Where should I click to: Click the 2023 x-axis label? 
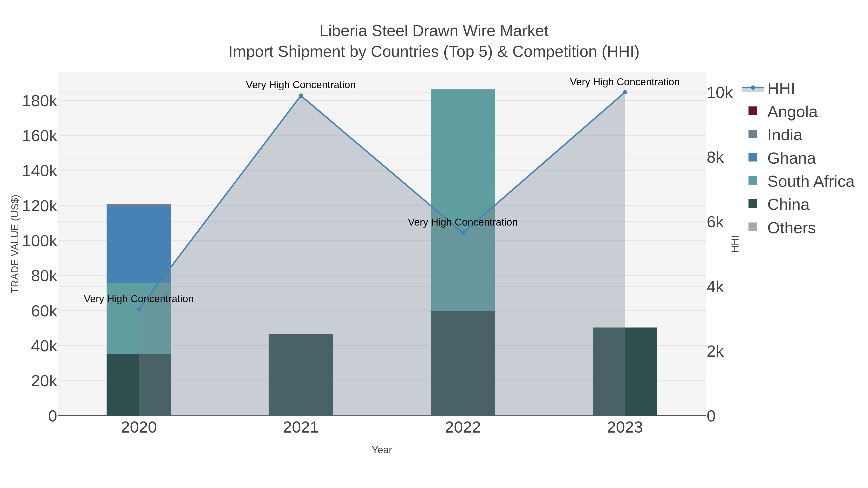click(x=625, y=428)
